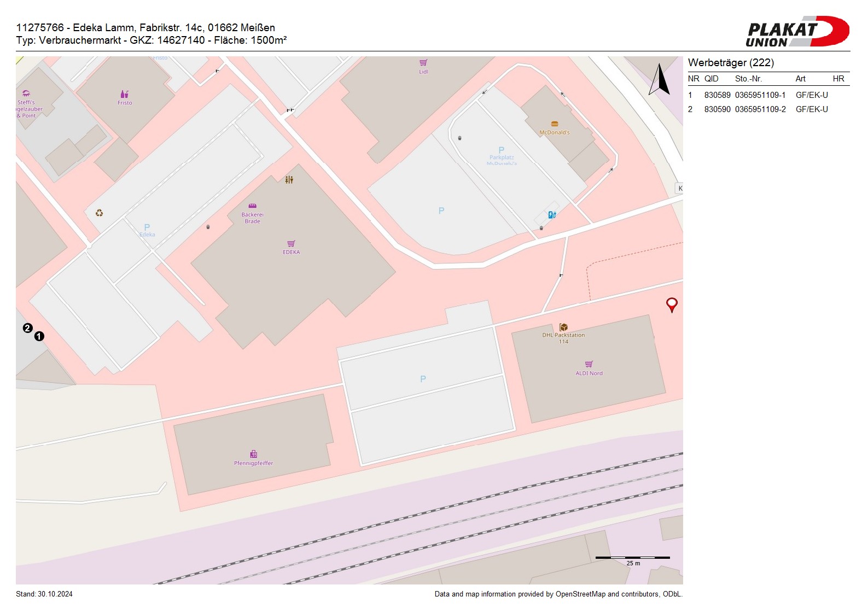868x614 pixels.
Task: Click GF/EK-U type in row 1
Action: coord(812,95)
